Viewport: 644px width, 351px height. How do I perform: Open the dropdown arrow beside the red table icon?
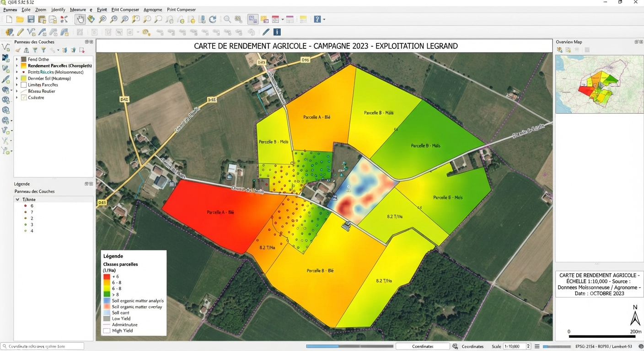click(283, 19)
